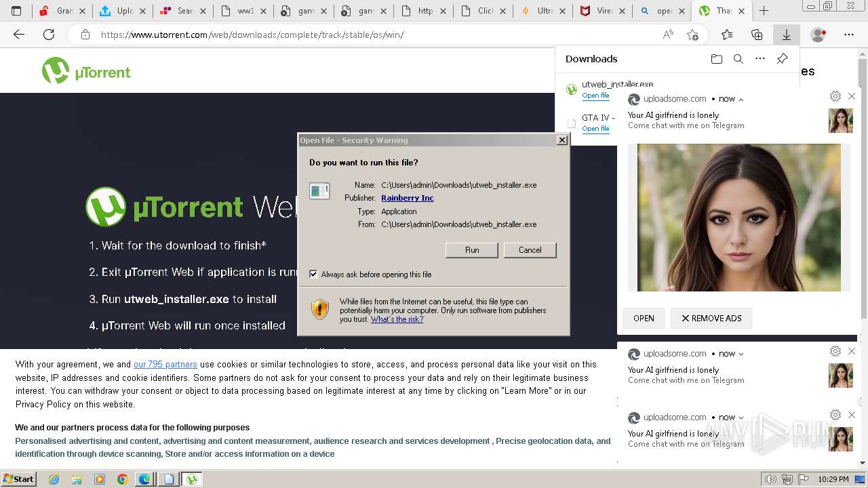This screenshot has height=488, width=868.
Task: Open more options in Downloads panel
Action: point(760,59)
